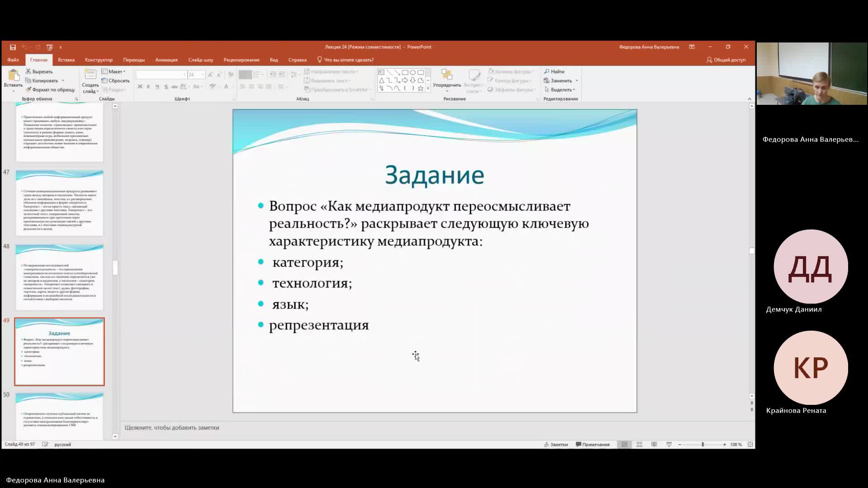The width and height of the screenshot is (868, 488).
Task: Click ribbon display options icon
Action: pos(692,47)
